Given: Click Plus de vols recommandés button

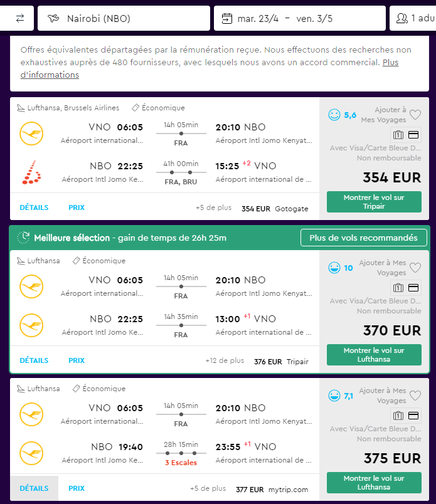Looking at the screenshot, I should click(364, 238).
